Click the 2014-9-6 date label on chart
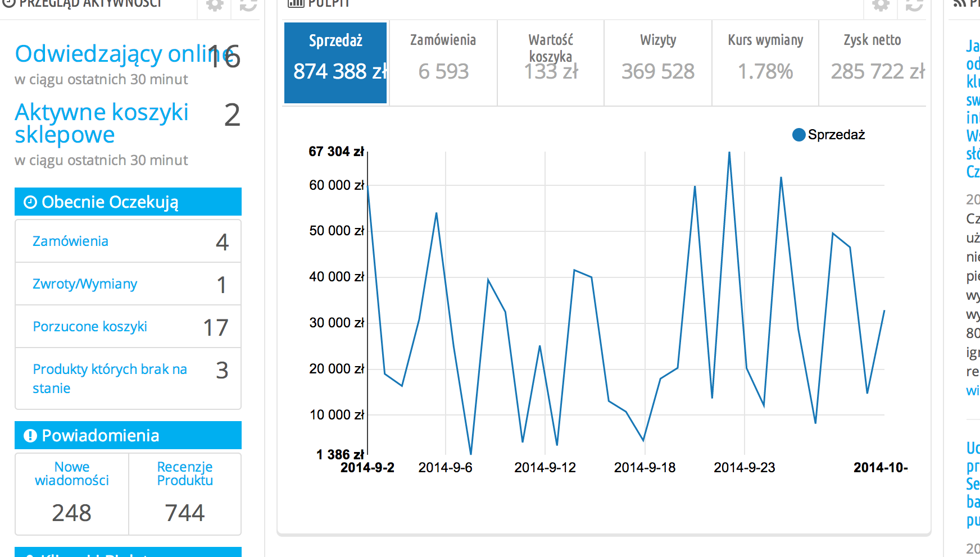The width and height of the screenshot is (980, 557). [446, 468]
